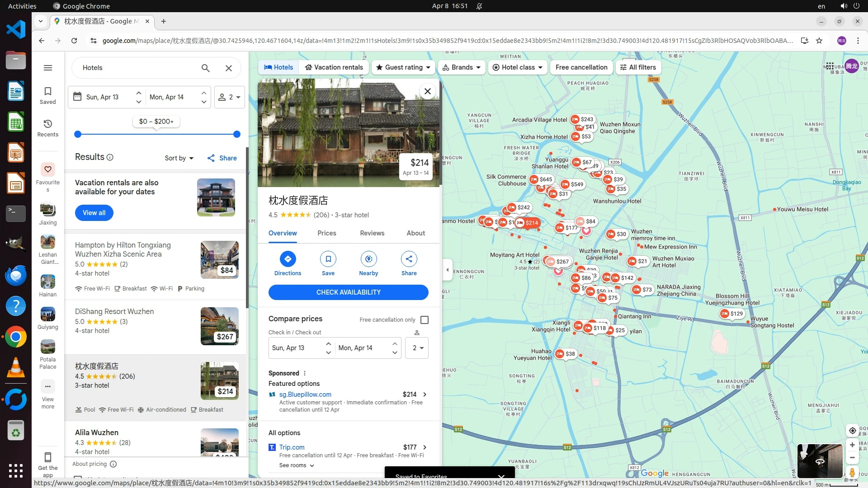
Task: Click the right handle of the price slider
Action: pyautogui.click(x=236, y=134)
